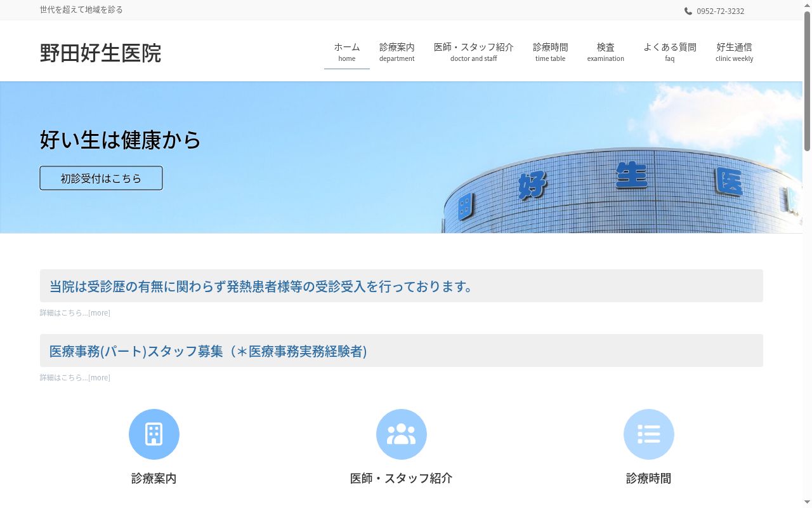Click the 好い生は健康から hero heading

[x=121, y=140]
